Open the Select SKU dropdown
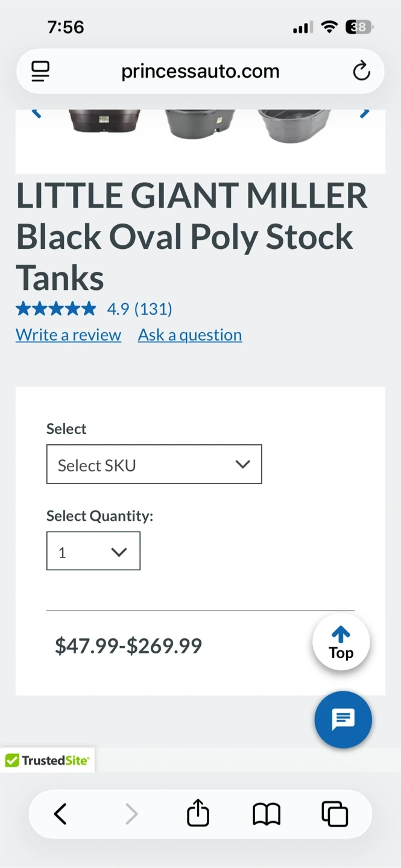Screen dimensions: 401x868 154,464
